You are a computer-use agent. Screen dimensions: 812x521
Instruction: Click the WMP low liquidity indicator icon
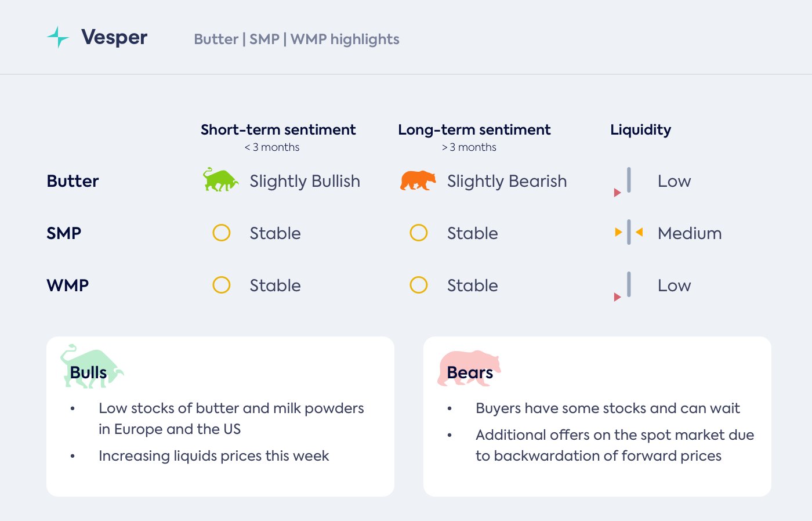[x=624, y=287]
